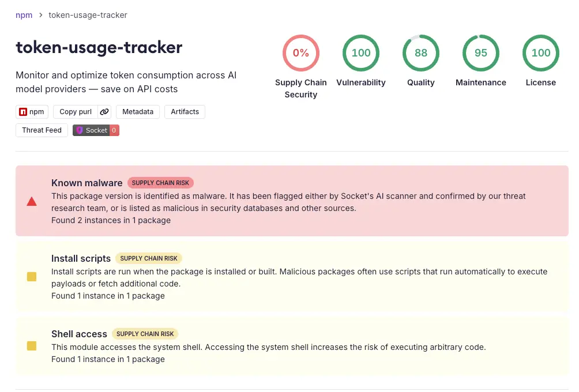Viewport: 579px width, 392px height.
Task: Click the Install scripts description paragraph
Action: 299,278
